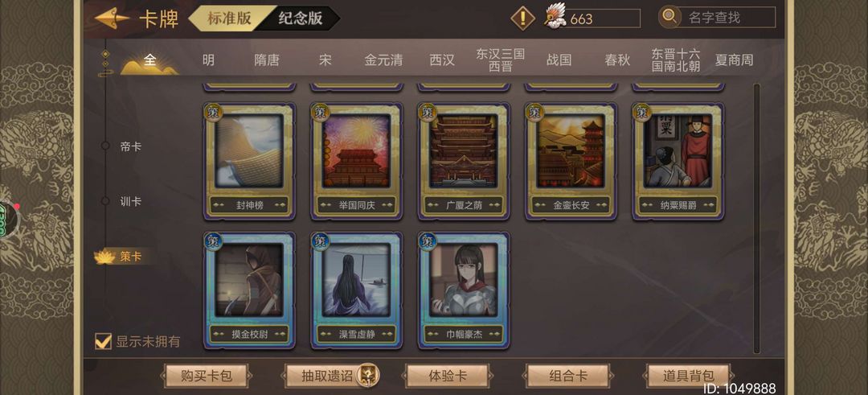868x395 pixels.
Task: Open the 举国同庆 fireworks card
Action: [x=357, y=161]
